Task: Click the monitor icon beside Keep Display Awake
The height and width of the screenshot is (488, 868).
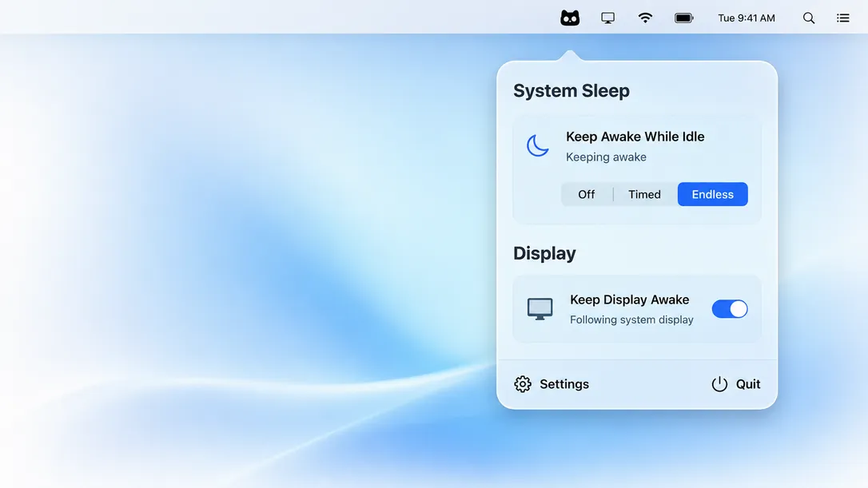Action: pos(540,309)
